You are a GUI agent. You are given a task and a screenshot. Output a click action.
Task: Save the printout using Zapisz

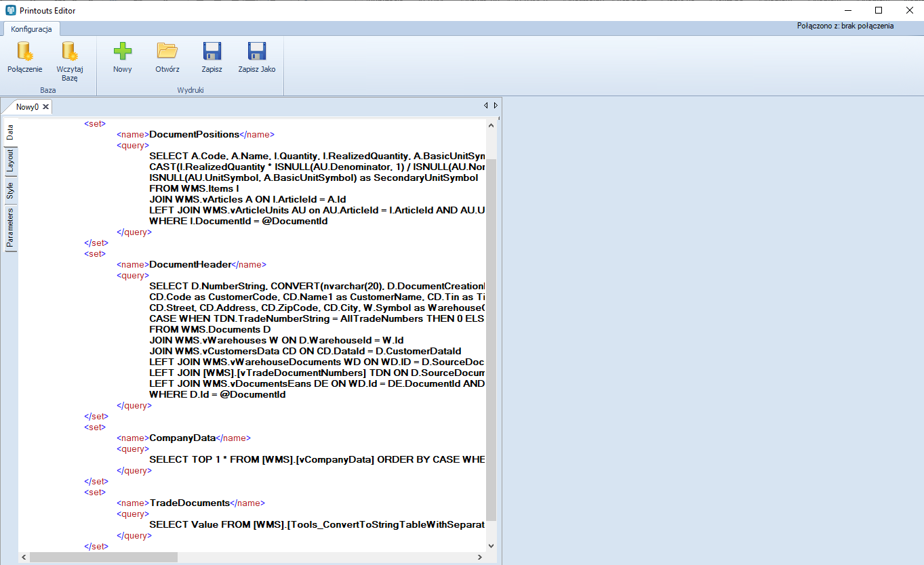pyautogui.click(x=212, y=58)
